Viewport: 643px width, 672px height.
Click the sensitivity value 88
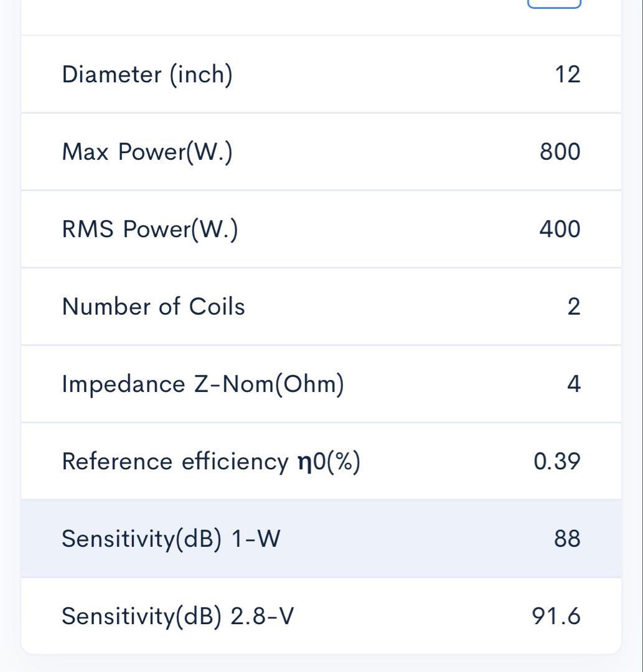567,539
